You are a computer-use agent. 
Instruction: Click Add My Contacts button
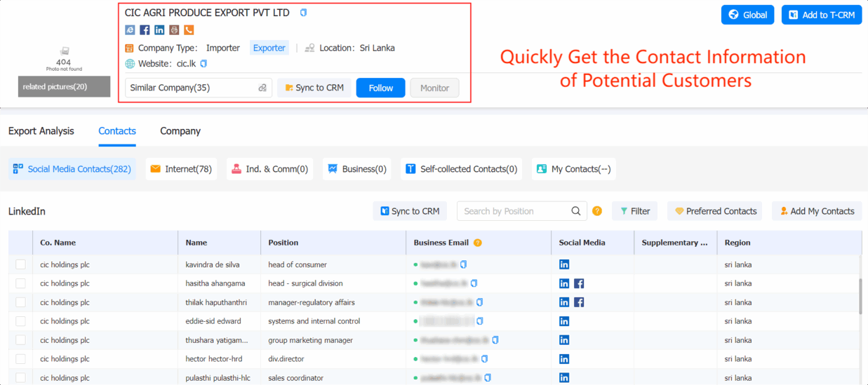pos(817,211)
